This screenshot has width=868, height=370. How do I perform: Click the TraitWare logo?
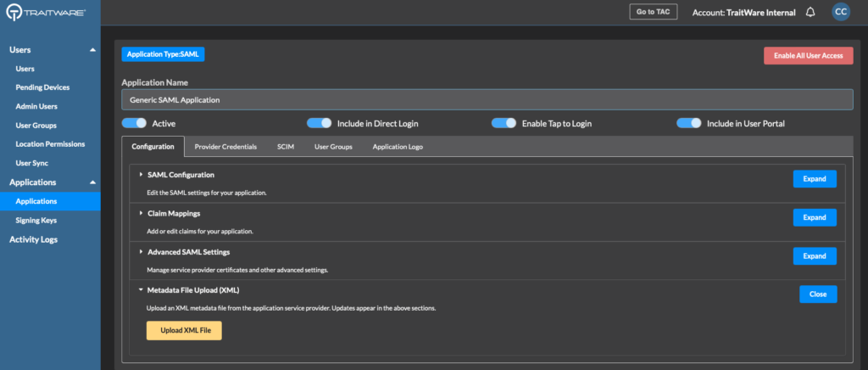click(x=46, y=12)
